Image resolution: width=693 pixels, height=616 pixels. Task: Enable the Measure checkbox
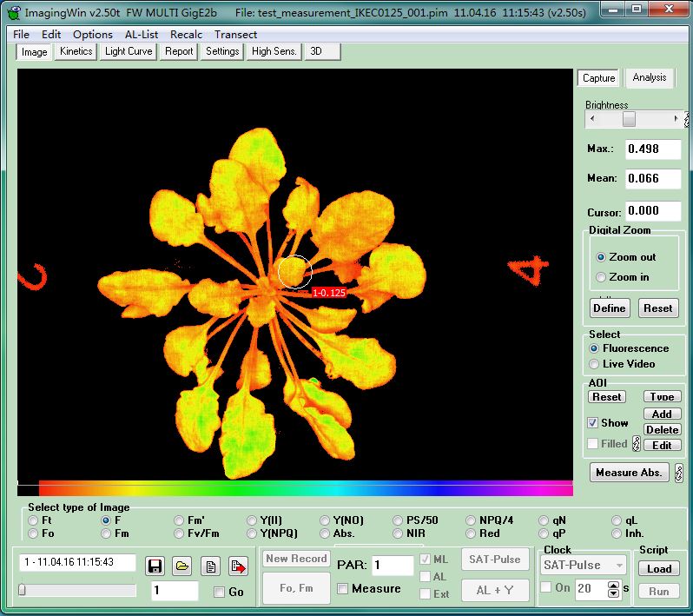[x=342, y=588]
